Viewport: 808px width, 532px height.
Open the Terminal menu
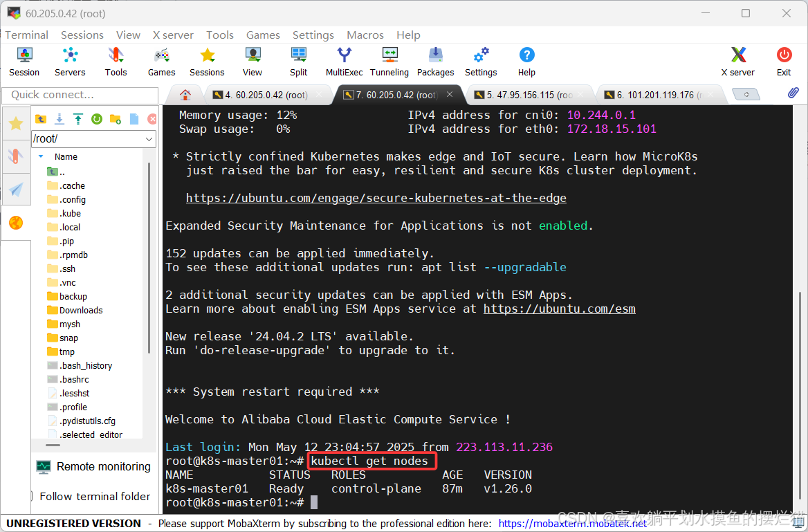point(27,35)
